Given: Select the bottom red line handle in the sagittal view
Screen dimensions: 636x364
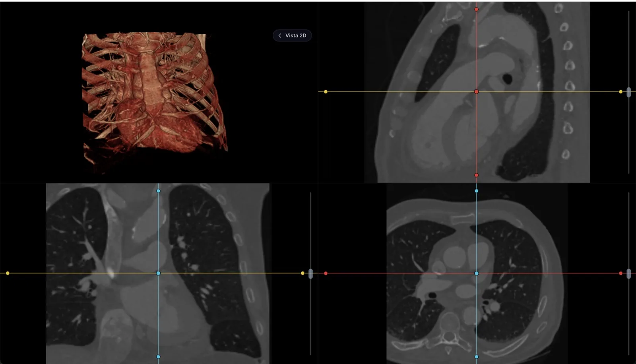Looking at the screenshot, I should tap(477, 175).
